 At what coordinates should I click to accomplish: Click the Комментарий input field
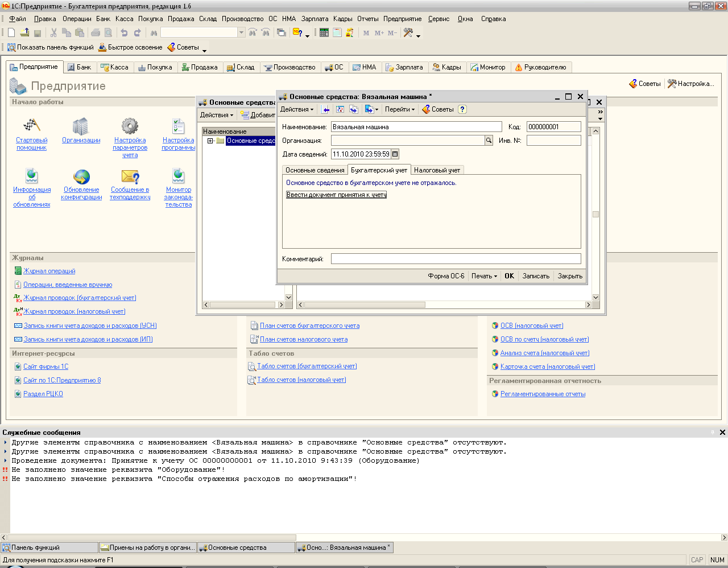tap(456, 259)
